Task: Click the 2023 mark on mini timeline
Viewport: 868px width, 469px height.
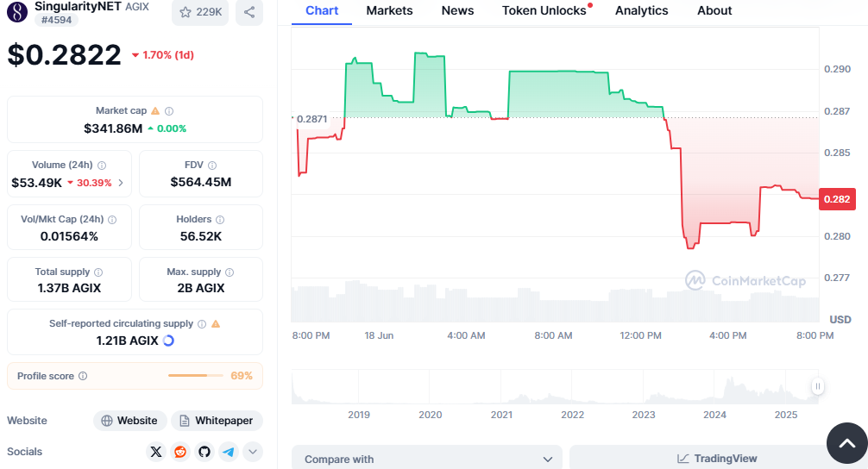Action: click(x=644, y=415)
